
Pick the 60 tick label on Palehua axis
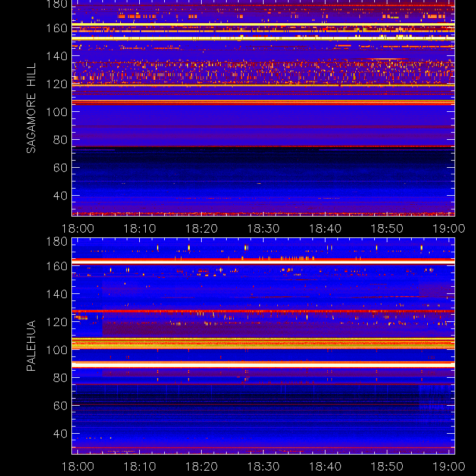60,406
